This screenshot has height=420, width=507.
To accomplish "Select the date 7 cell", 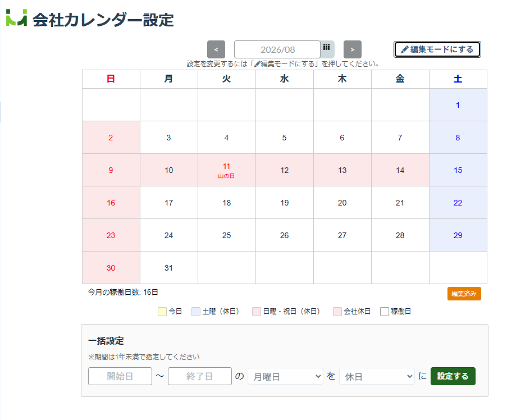I will coord(400,138).
